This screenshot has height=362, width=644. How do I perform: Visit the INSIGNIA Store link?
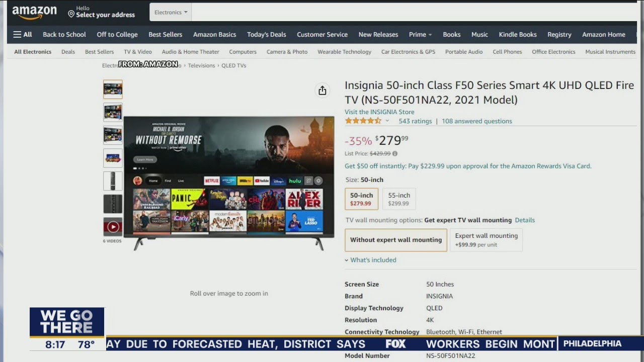(379, 112)
